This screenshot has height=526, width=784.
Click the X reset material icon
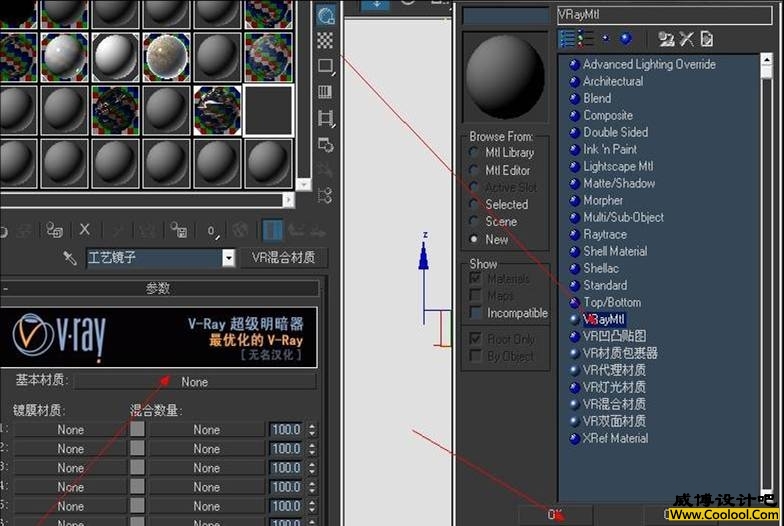click(85, 230)
